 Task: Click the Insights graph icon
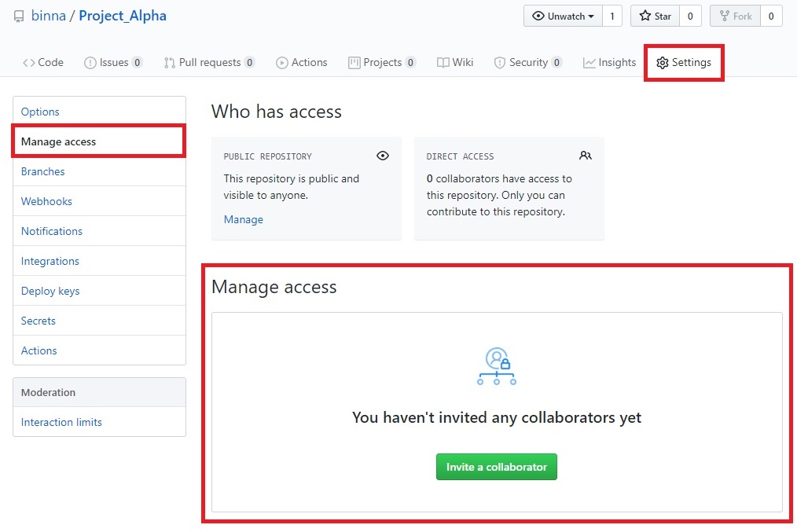(x=589, y=63)
